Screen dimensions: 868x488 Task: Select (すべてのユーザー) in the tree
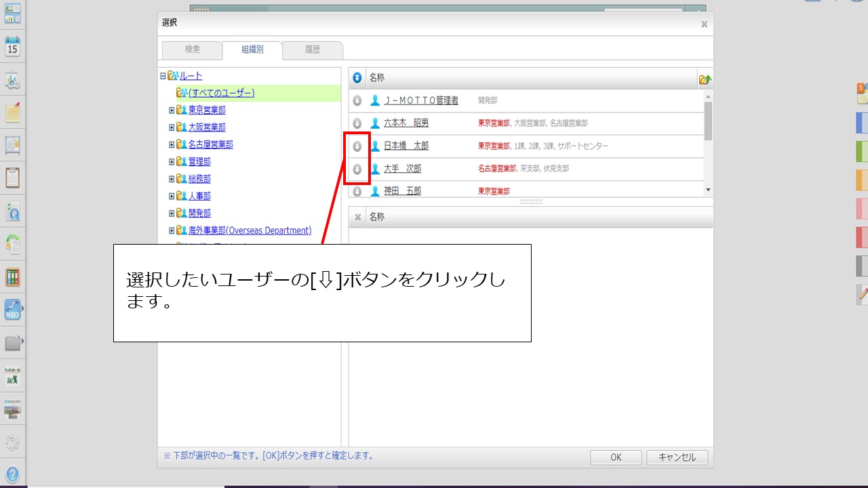pyautogui.click(x=221, y=93)
